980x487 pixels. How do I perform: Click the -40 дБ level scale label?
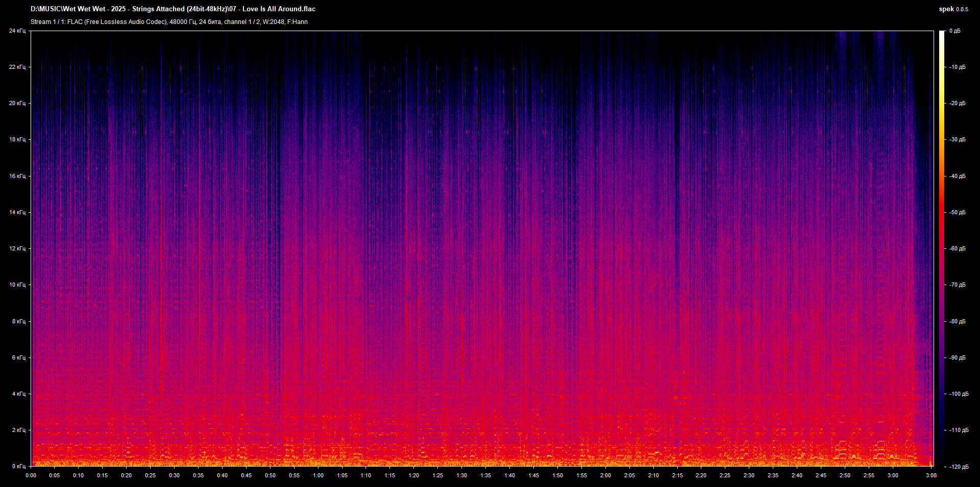[x=957, y=176]
